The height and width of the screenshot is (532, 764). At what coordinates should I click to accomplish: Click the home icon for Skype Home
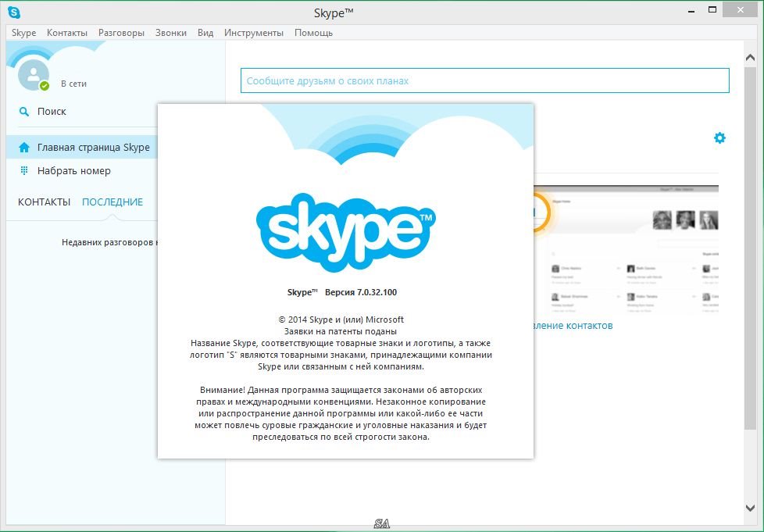coord(24,147)
